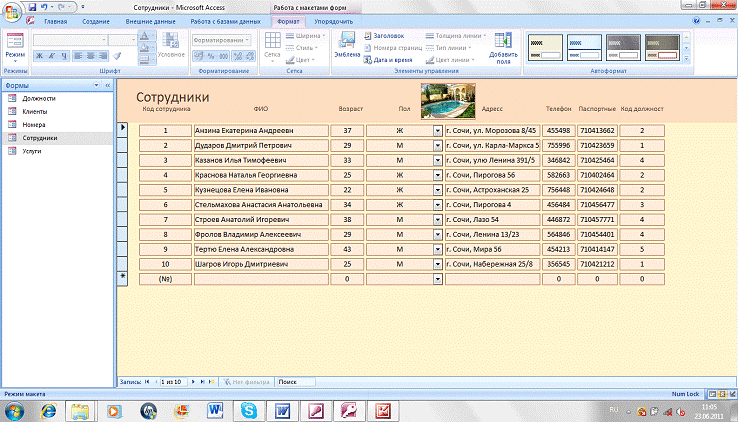
Task: Click the Save icon in quick access toolbar
Action: [x=33, y=6]
